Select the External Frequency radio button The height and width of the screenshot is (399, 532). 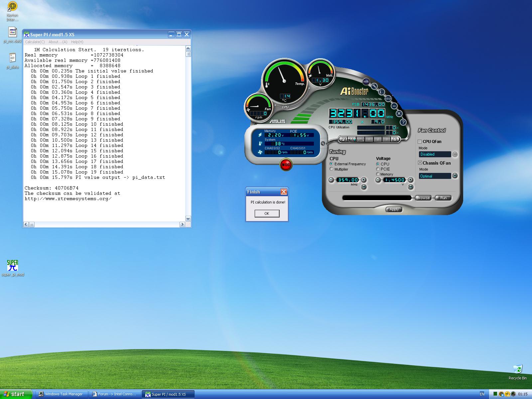[x=332, y=164]
